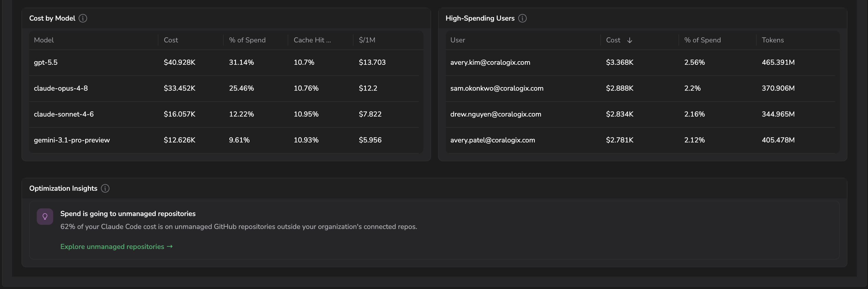The height and width of the screenshot is (289, 868).
Task: Click sam.okonkwo@coralogix.com user
Action: (x=497, y=89)
